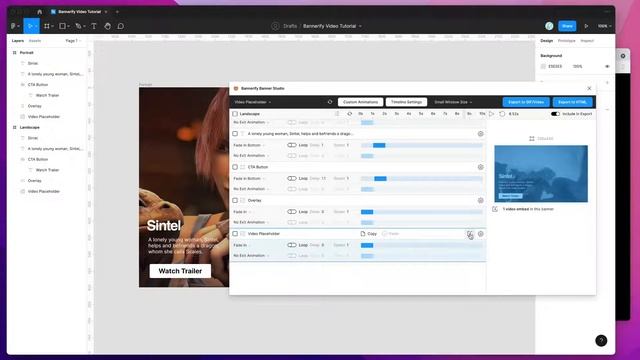Play the timeline preview

491,114
